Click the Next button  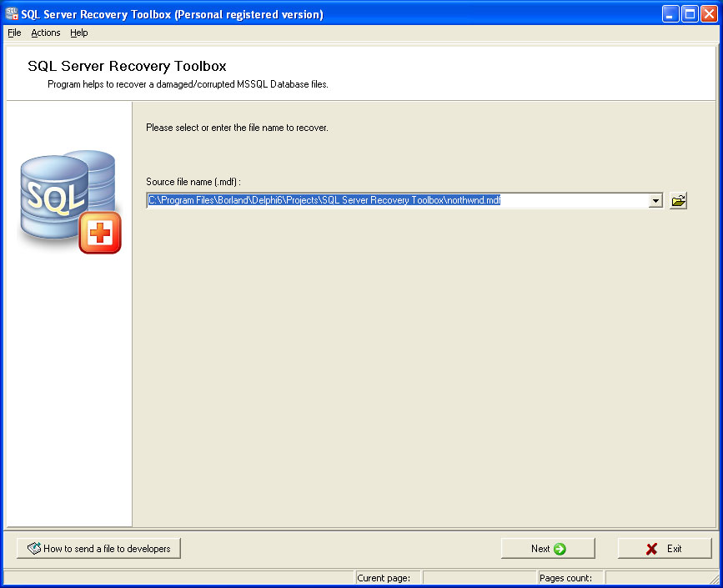point(548,548)
